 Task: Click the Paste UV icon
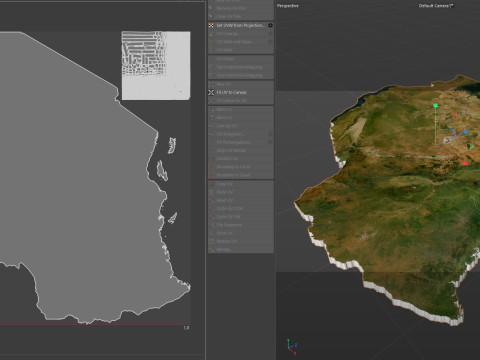[x=211, y=192]
